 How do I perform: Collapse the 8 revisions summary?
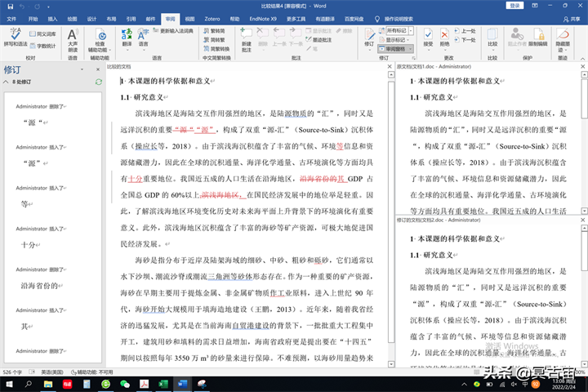pos(7,82)
